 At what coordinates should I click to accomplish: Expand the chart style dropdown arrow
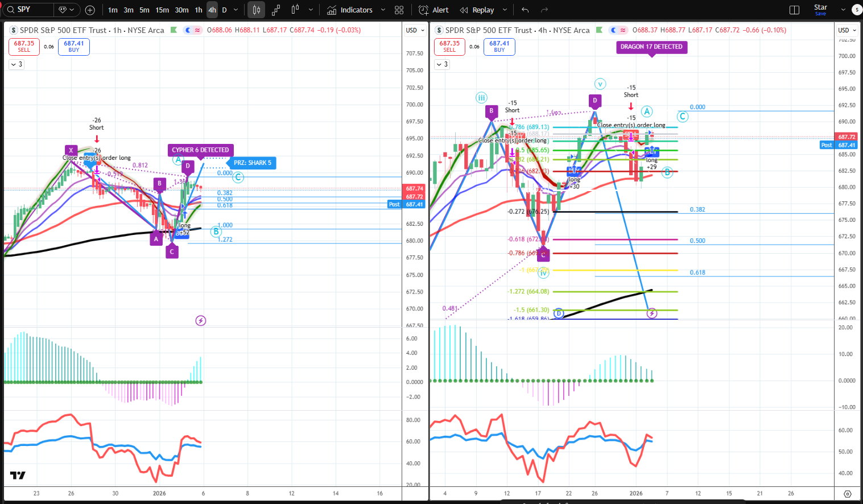pyautogui.click(x=311, y=10)
